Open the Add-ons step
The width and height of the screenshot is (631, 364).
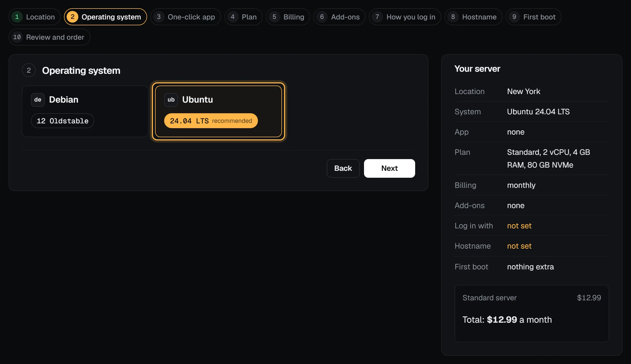coord(339,17)
